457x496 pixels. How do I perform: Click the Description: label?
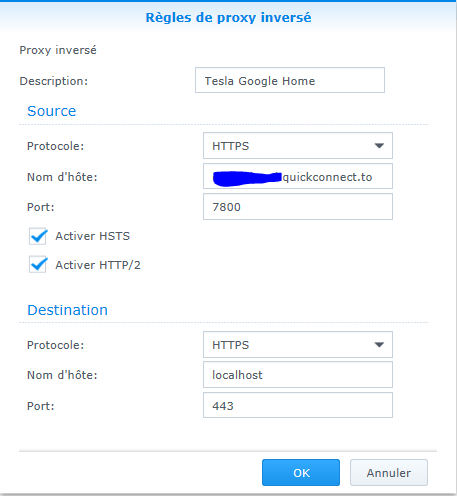click(54, 81)
